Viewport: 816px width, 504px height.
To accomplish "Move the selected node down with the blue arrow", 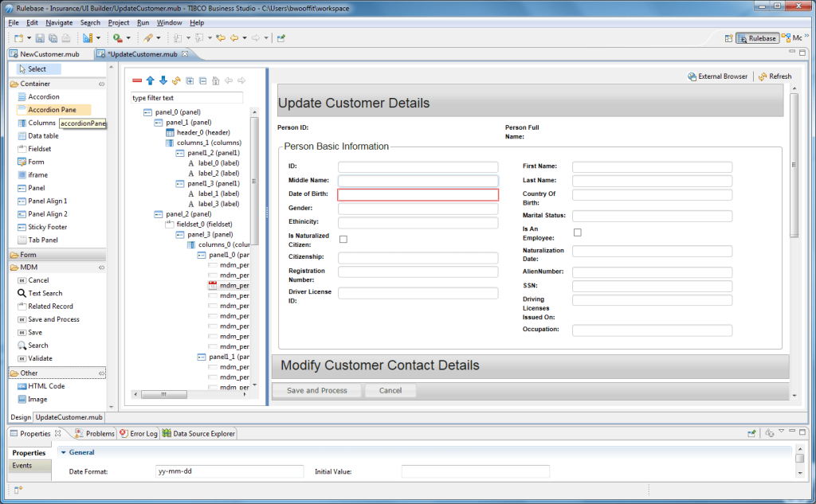I will (x=163, y=80).
